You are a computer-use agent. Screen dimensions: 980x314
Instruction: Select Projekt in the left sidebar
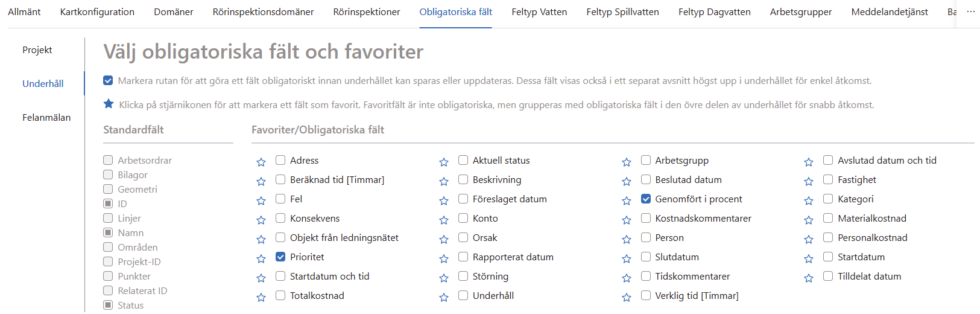click(x=37, y=50)
